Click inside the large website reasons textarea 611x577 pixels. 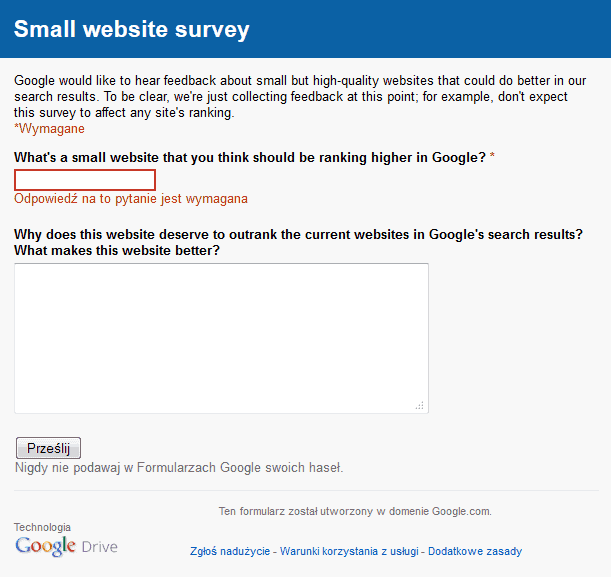point(221,338)
